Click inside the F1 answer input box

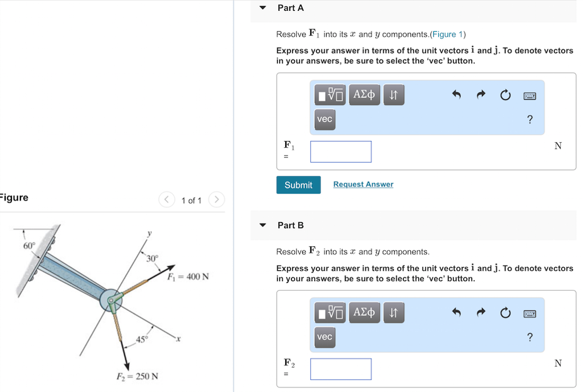[340, 151]
